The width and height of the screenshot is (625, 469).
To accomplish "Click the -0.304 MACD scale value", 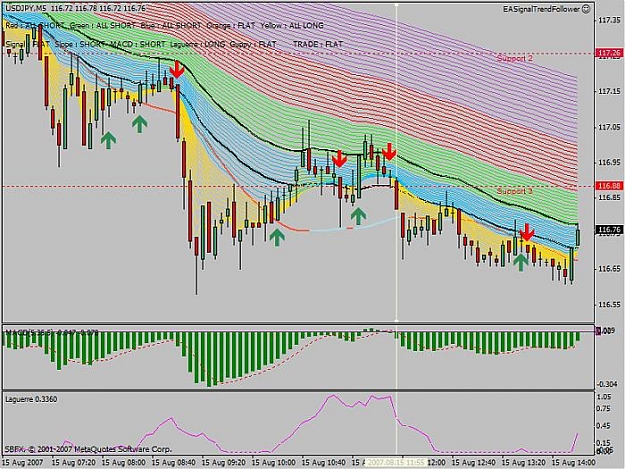I will tap(607, 384).
